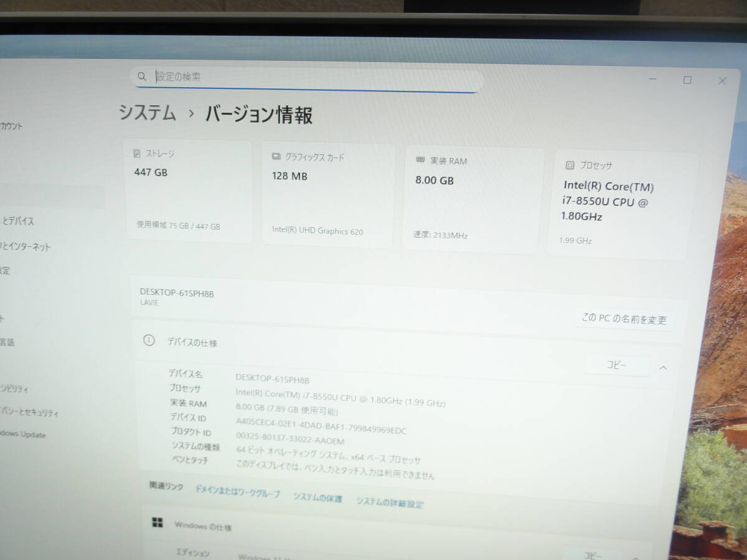This screenshot has width=747, height=560.
Task: Open the ストレージ 447 GB card
Action: (188, 191)
